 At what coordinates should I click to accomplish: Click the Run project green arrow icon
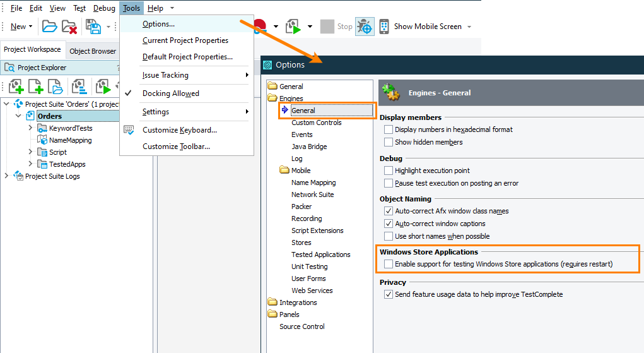tap(293, 27)
